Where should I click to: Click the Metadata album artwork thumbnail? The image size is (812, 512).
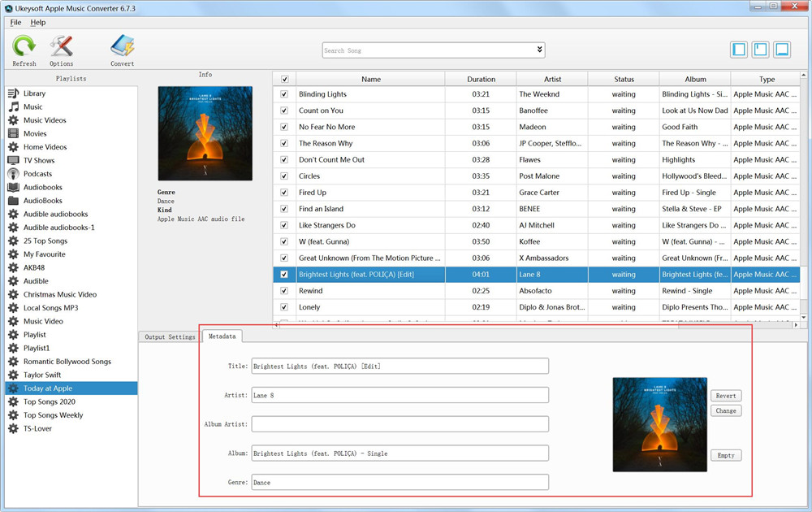coord(659,424)
